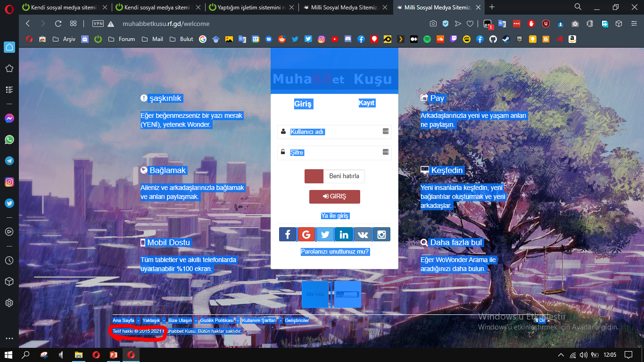Show hidden system tray icons
This screenshot has height=362, width=644.
click(x=561, y=354)
